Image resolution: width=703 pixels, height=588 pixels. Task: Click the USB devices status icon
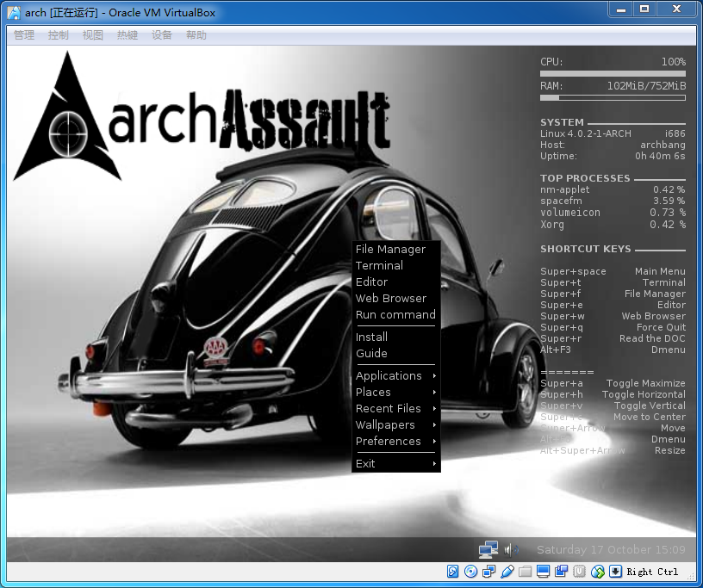point(507,572)
